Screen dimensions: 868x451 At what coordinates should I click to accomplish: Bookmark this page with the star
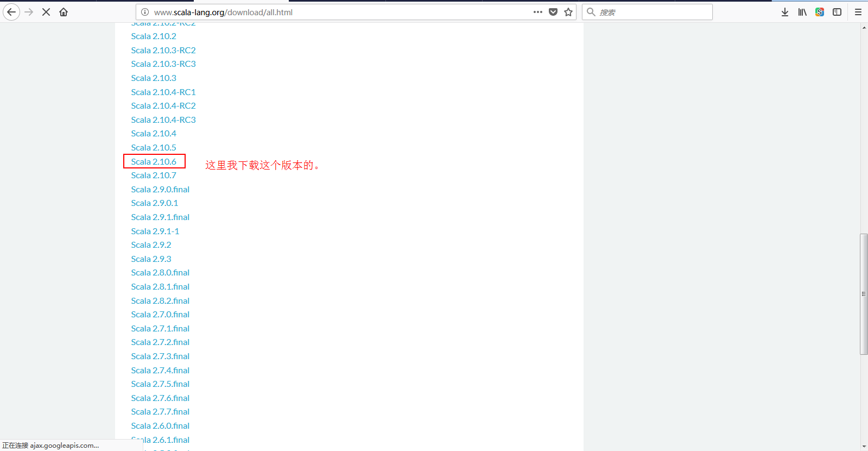[568, 12]
